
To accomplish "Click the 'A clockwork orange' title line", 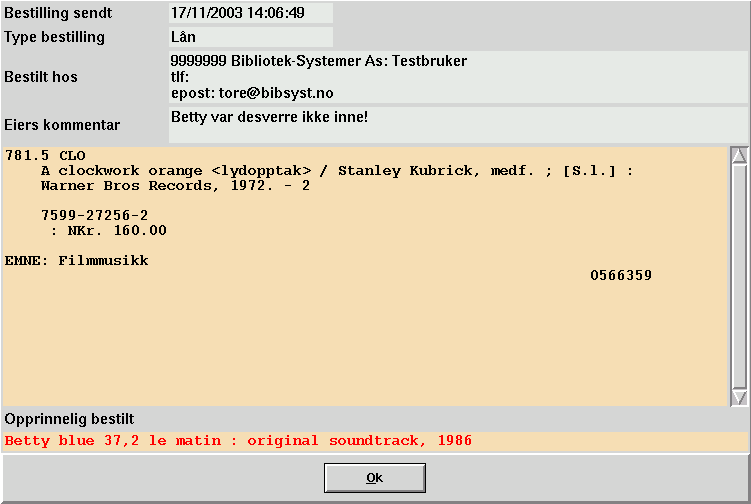I will coord(336,171).
